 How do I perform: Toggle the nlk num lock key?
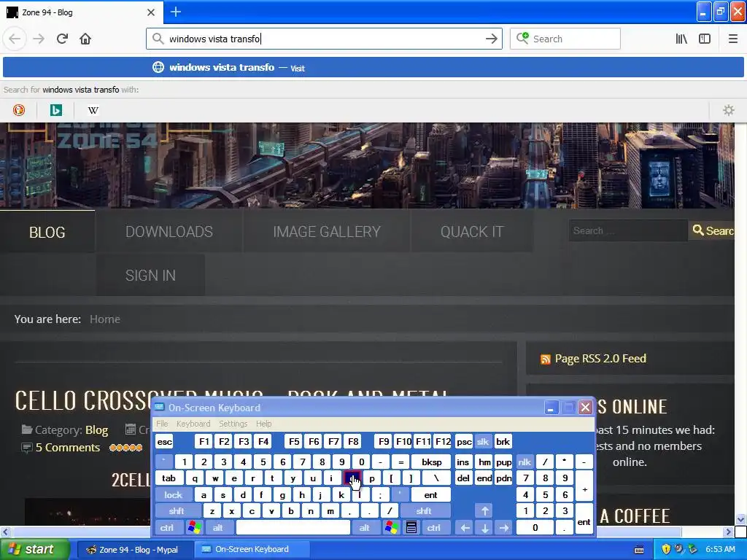point(525,462)
